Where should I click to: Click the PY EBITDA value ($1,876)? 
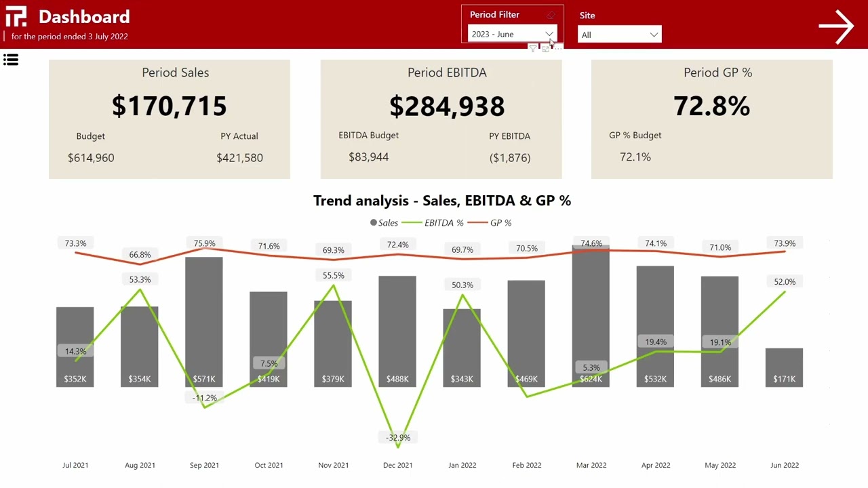pyautogui.click(x=510, y=157)
